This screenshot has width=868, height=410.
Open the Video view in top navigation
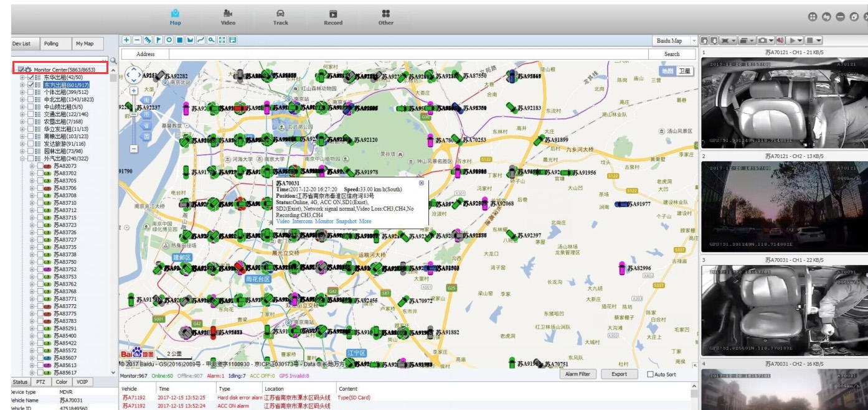tap(228, 17)
